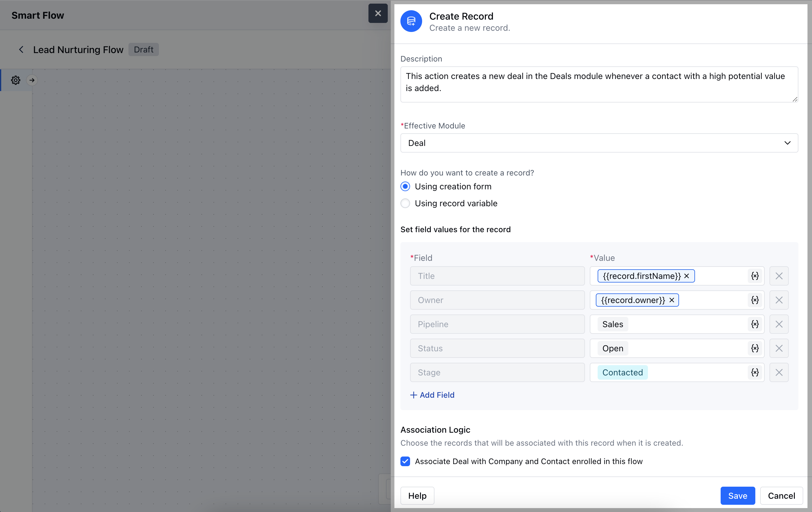This screenshot has height=512, width=812.
Task: Click variable insert icon in Stage row
Action: 755,372
